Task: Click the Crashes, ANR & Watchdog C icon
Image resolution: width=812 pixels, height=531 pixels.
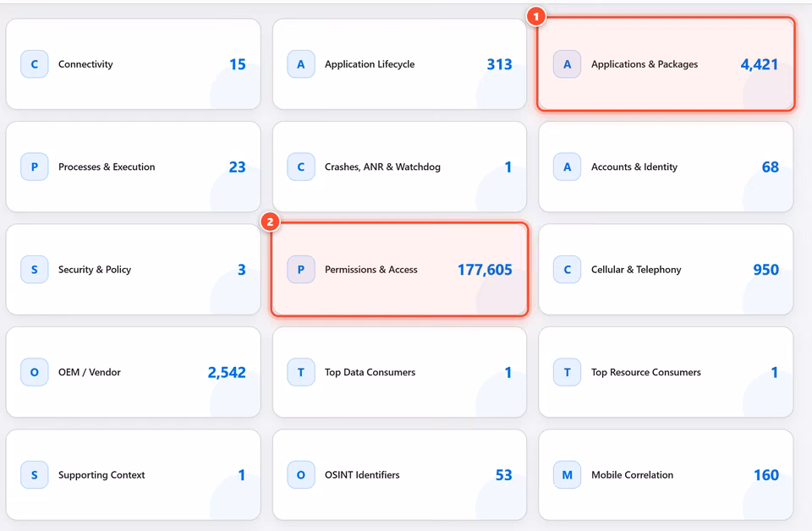Action: pyautogui.click(x=301, y=167)
